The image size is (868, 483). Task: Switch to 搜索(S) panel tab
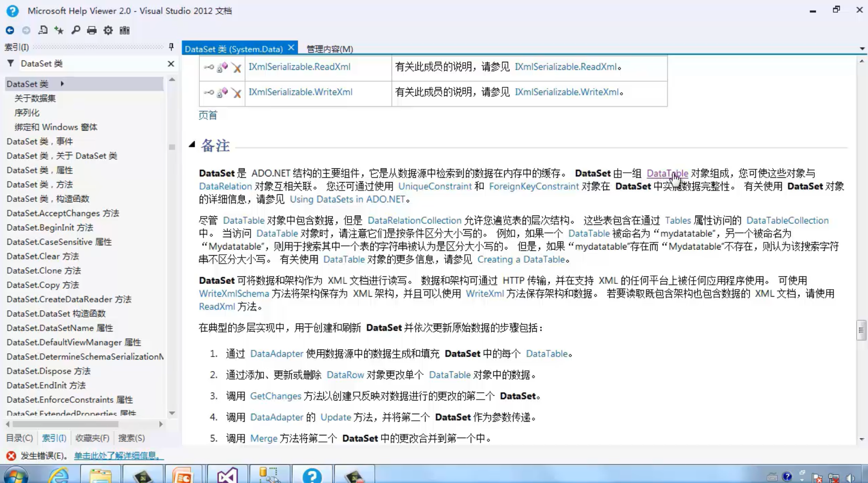coord(131,438)
